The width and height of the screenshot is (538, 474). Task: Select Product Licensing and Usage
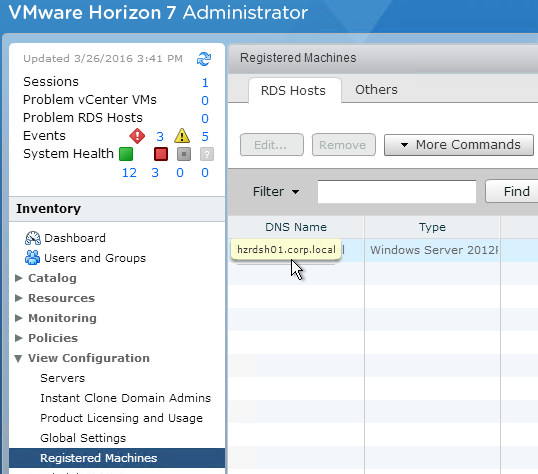(121, 418)
